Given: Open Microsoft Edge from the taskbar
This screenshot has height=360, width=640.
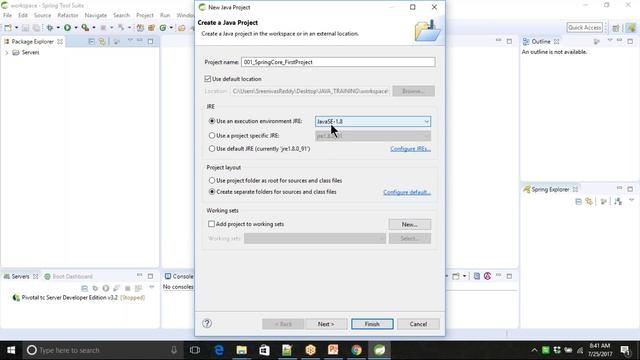Looking at the screenshot, I should click(219, 350).
